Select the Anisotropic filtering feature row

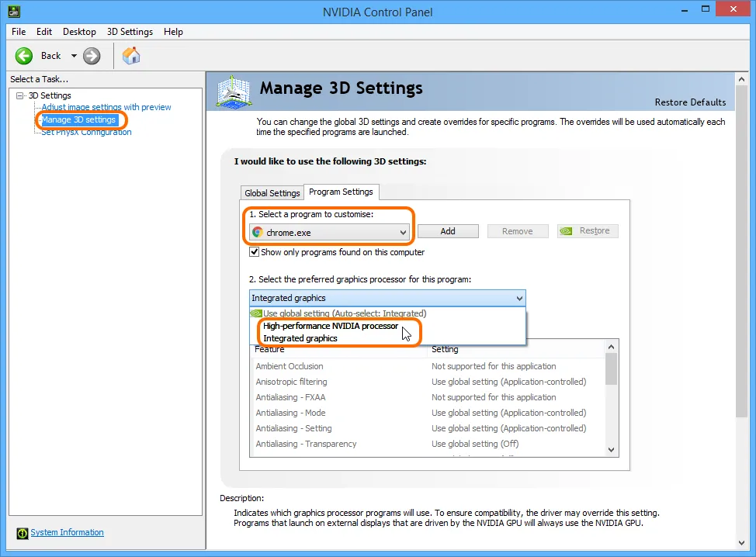tap(427, 382)
